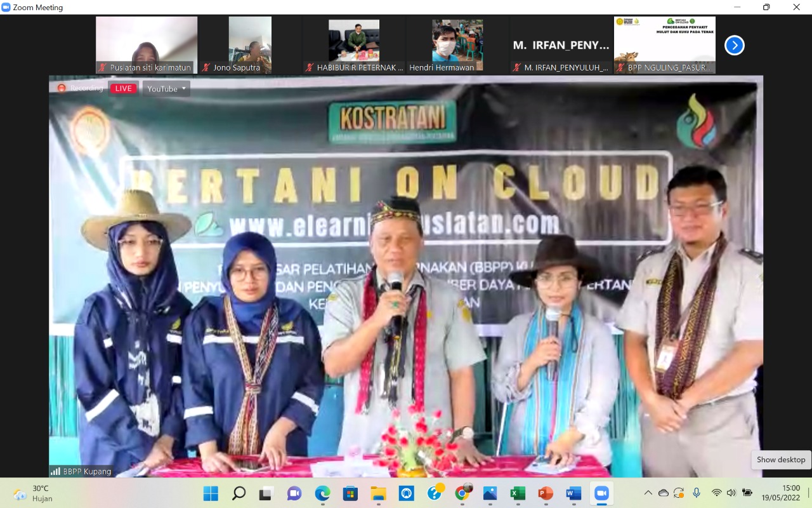Open the Photos app from taskbar

pyautogui.click(x=490, y=493)
